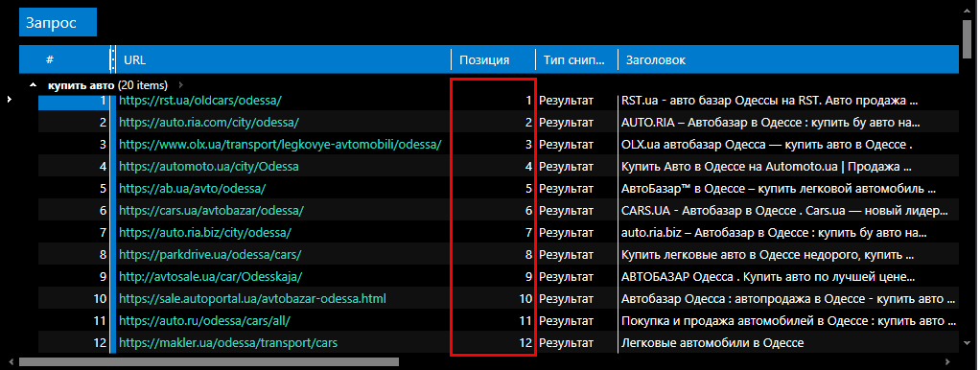Open link https://makler.ua/odessa/transport/cars

tap(229, 343)
